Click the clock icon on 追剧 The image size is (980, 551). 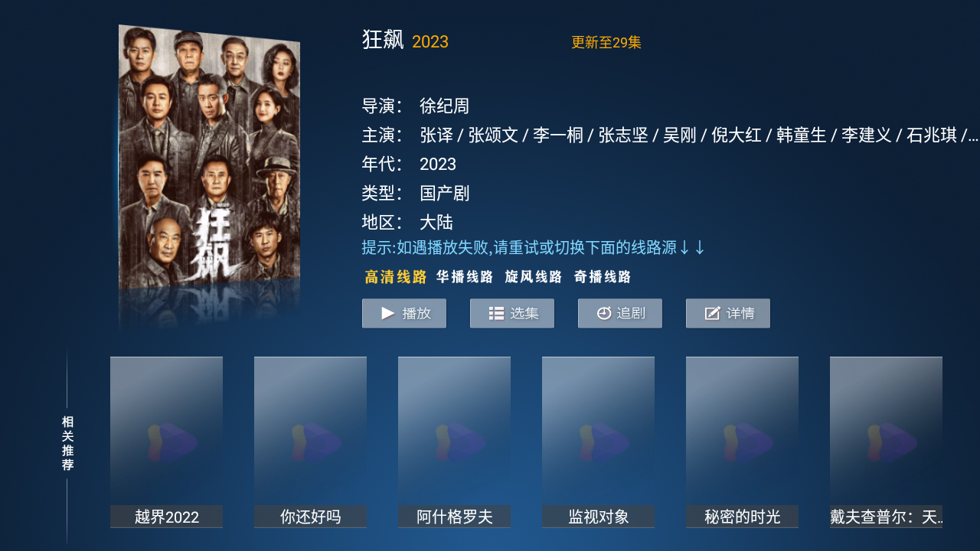[604, 313]
